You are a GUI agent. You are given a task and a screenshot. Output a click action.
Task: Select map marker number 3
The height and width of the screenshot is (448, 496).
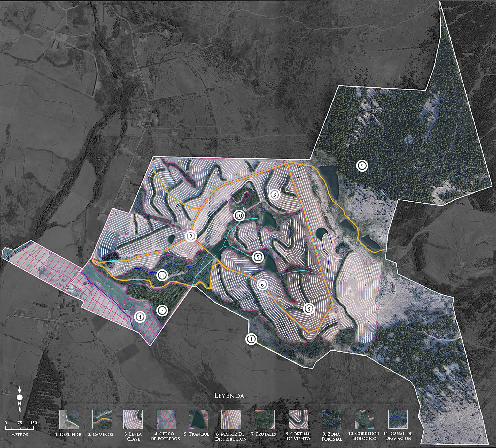274,195
